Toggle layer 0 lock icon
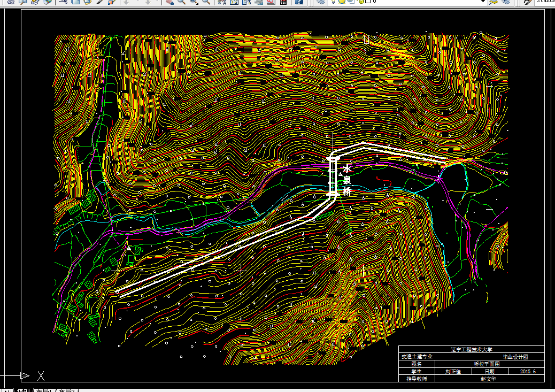The height and width of the screenshot is (392, 555). tap(361, 2)
